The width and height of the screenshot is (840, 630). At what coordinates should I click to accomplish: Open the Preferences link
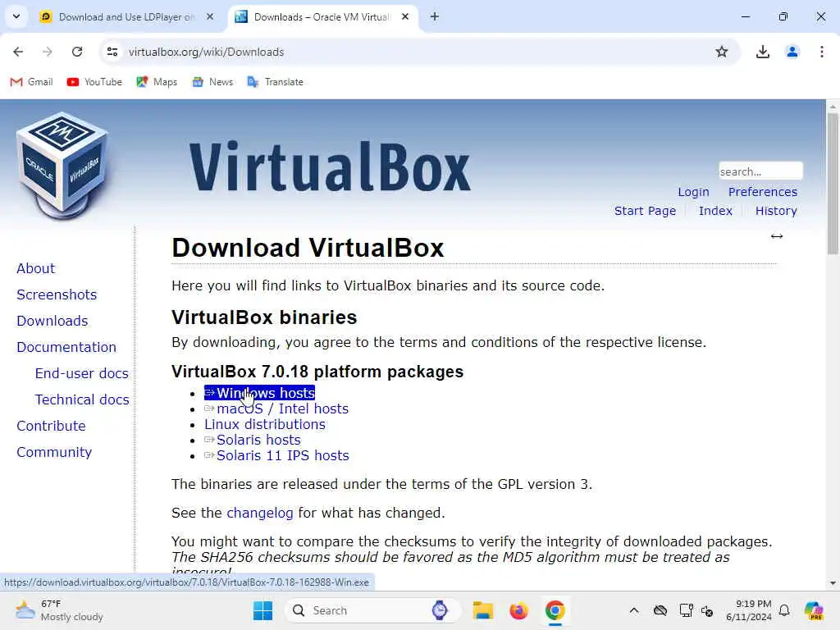click(762, 192)
